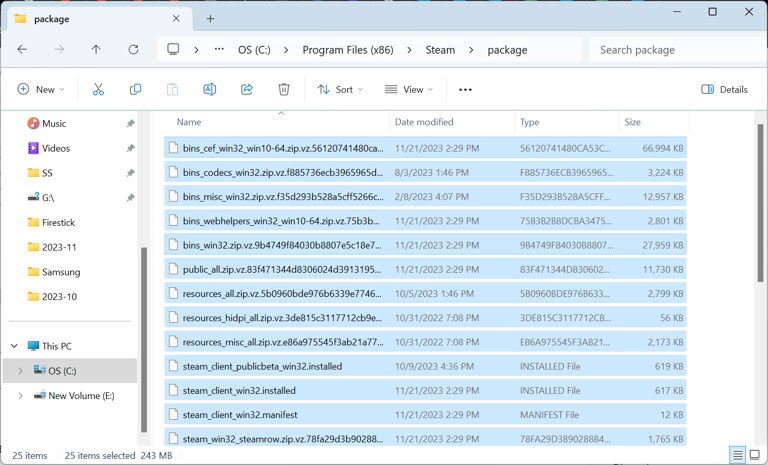
Task: Unpin Music from quick access
Action: click(x=130, y=123)
